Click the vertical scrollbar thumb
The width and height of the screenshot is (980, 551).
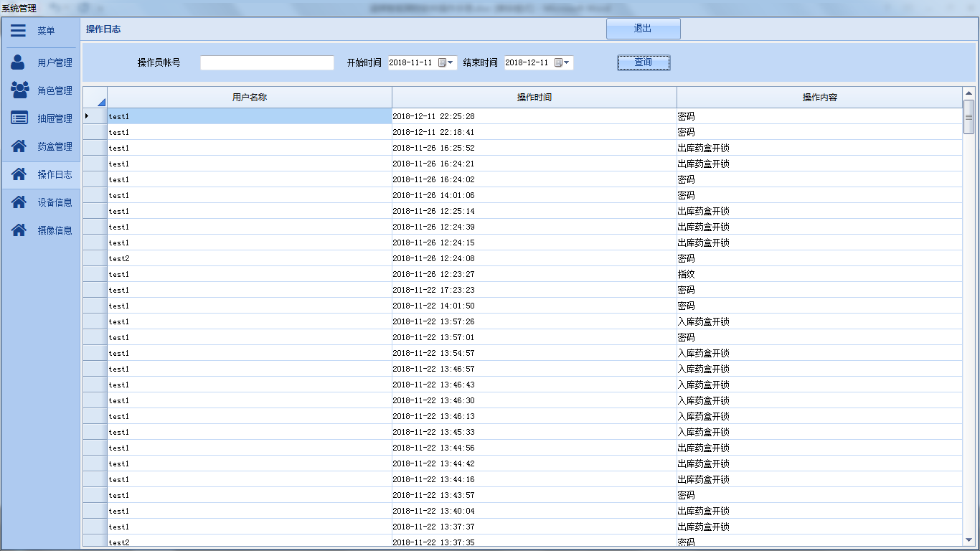969,116
